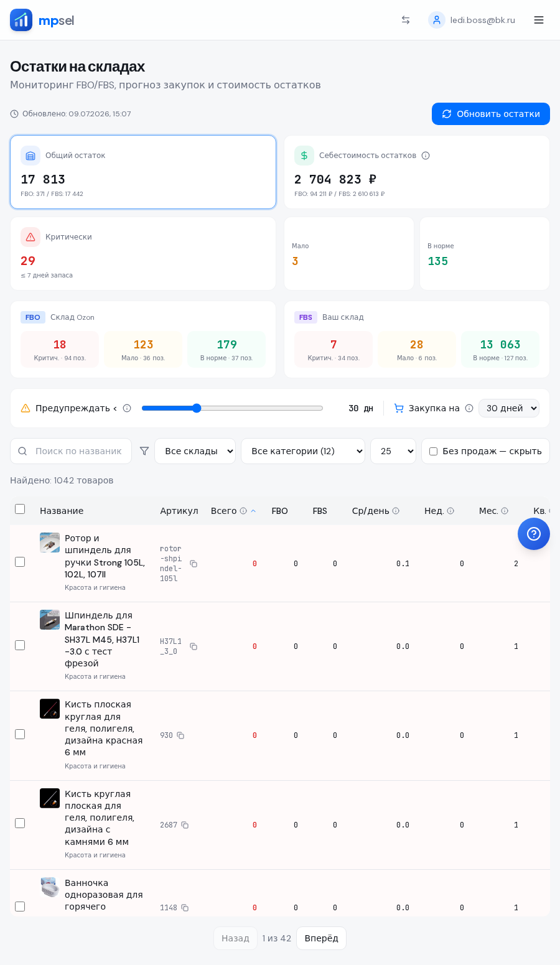
Task: Open the mpsel logo home link
Action: [42, 20]
